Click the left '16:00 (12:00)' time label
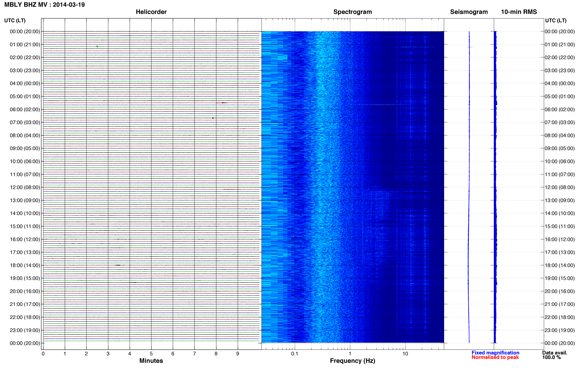The height and width of the screenshot is (368, 588). click(x=25, y=239)
